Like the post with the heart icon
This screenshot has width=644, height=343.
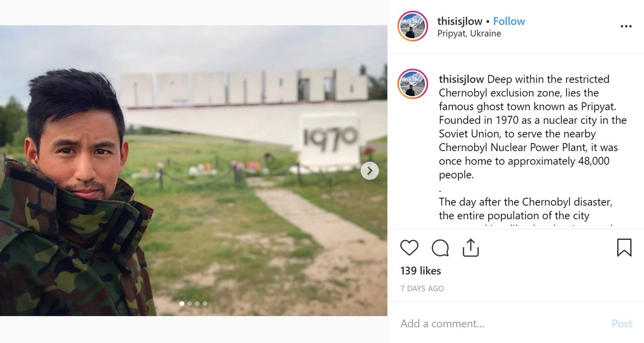pyautogui.click(x=409, y=248)
